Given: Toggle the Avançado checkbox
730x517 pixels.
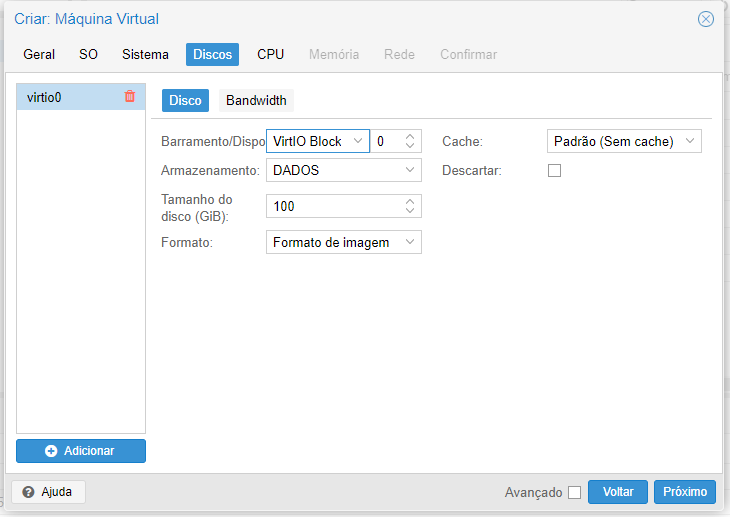Looking at the screenshot, I should [575, 492].
